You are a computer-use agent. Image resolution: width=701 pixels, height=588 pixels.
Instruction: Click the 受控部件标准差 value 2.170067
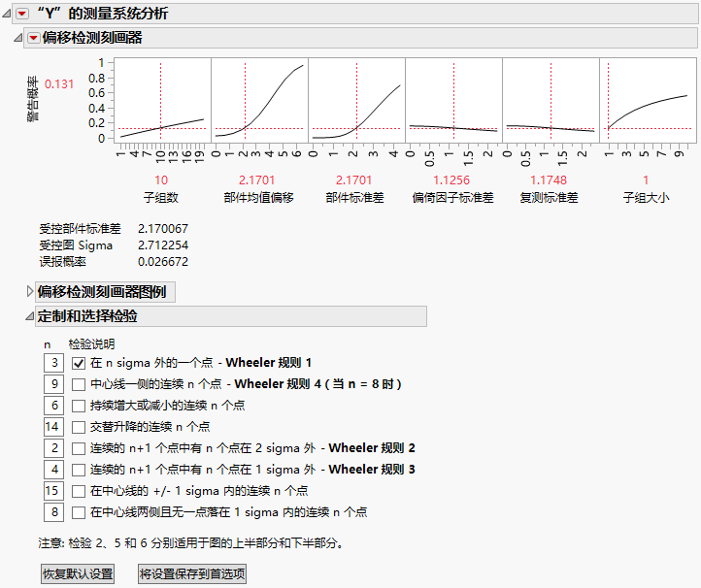(163, 229)
